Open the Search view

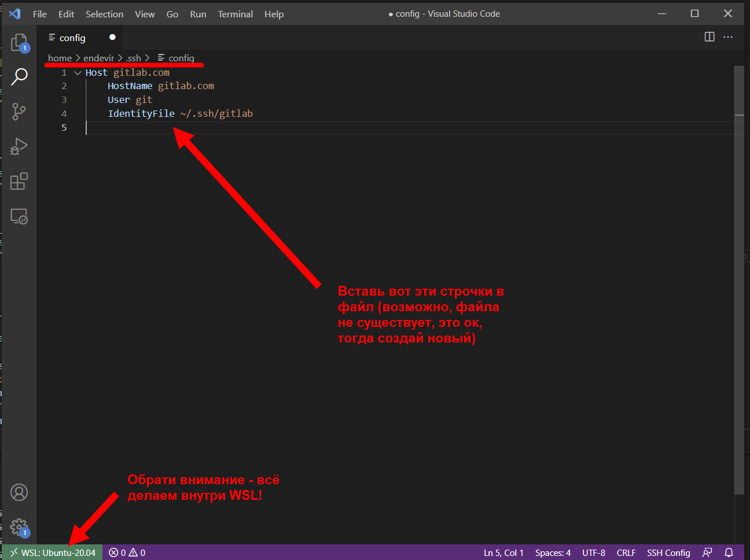click(19, 76)
